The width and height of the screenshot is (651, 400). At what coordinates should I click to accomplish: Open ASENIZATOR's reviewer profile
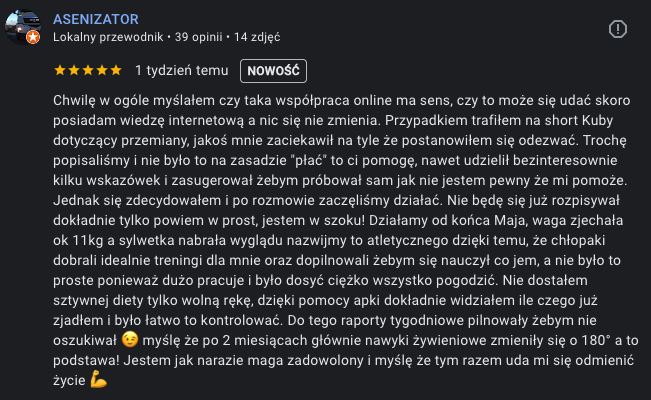[x=96, y=19]
